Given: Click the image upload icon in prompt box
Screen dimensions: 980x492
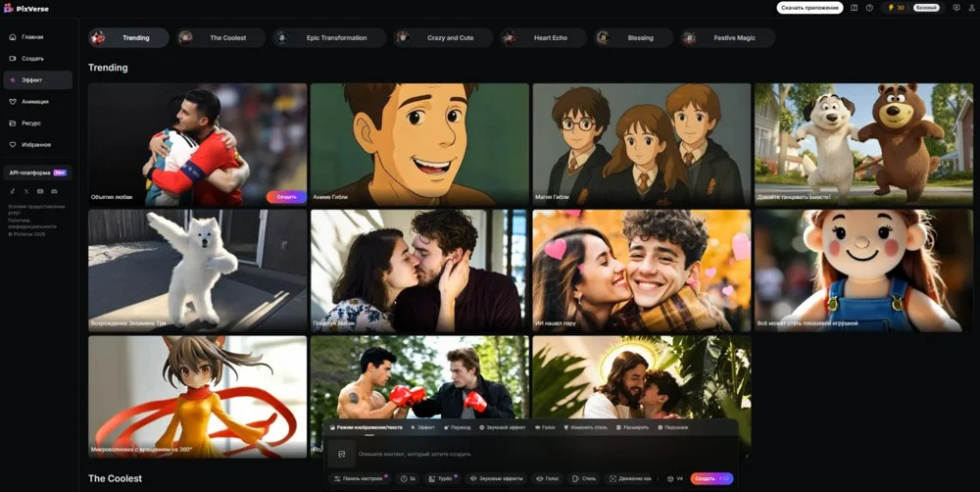Looking at the screenshot, I should (x=342, y=454).
